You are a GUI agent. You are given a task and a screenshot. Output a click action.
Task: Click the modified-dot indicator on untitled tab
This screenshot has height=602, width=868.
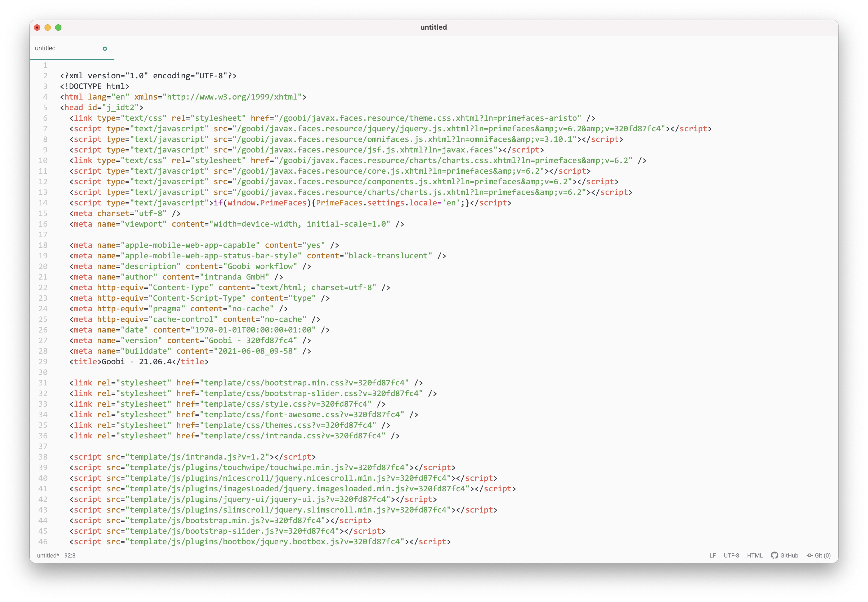[105, 49]
